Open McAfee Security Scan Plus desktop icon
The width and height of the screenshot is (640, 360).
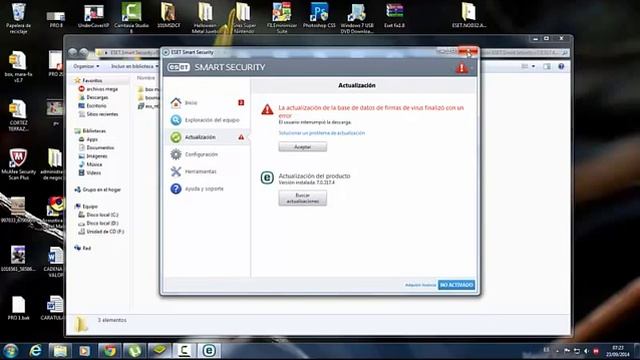[18, 164]
